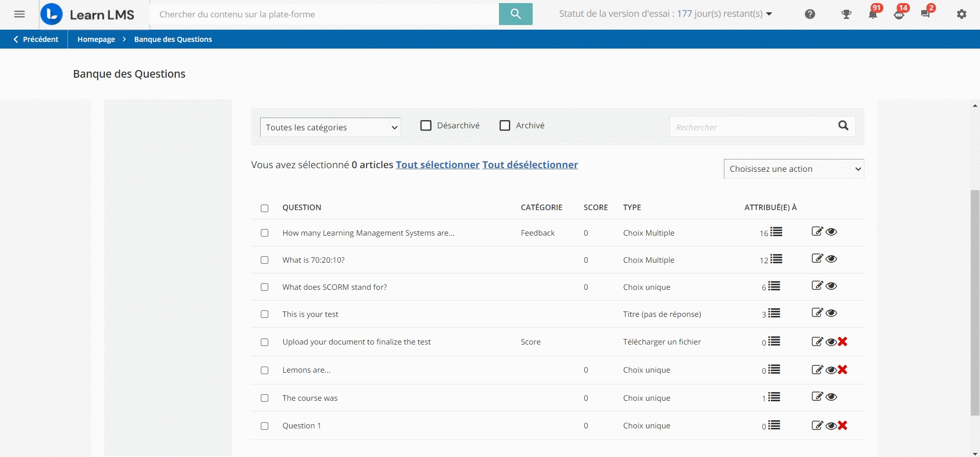Delete the 'Upload your document' question
Viewport: 980px width, 457px height.
(842, 341)
